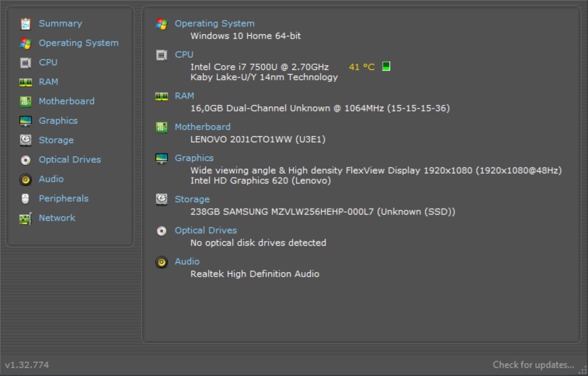This screenshot has height=376, width=588.
Task: Select the Audio speaker icon in sidebar
Action: click(x=25, y=180)
